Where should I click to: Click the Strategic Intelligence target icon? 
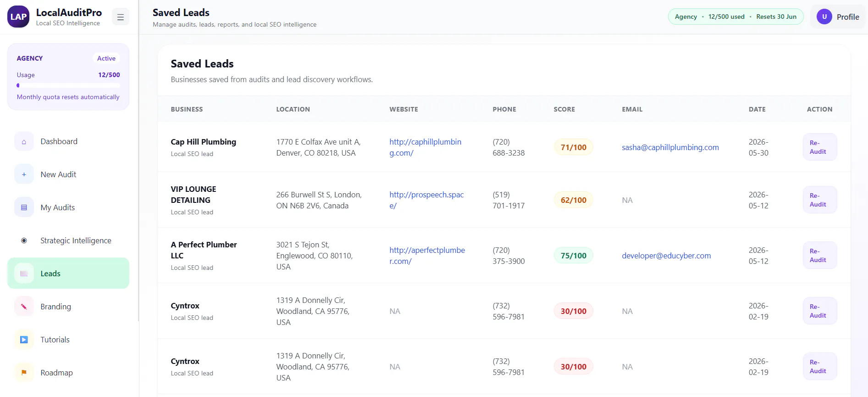pos(24,240)
